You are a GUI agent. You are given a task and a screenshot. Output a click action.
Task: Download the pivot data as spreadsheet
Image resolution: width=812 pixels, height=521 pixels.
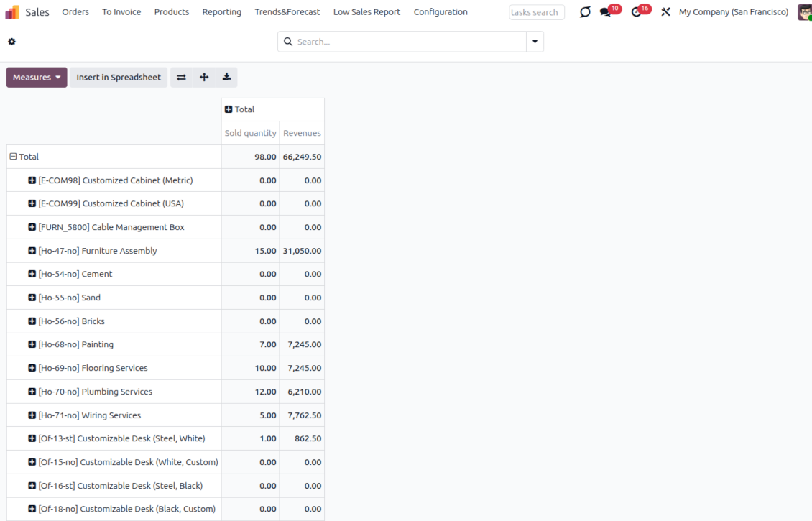pos(227,77)
